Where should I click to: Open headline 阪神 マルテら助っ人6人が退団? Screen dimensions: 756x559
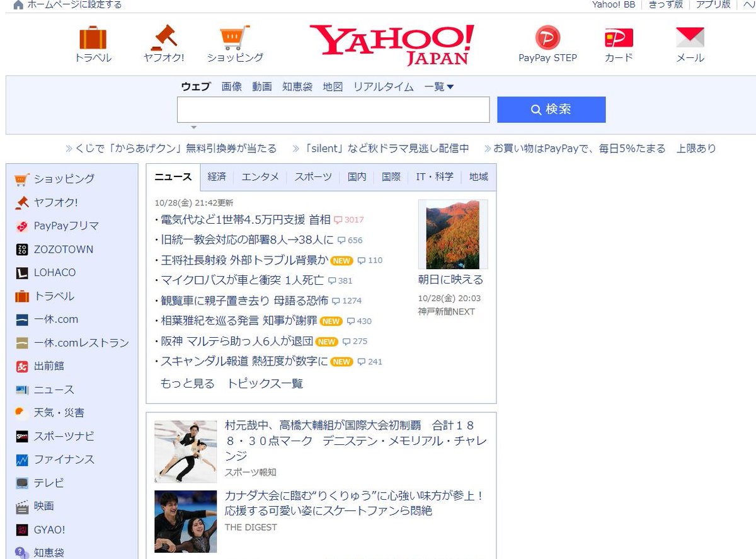237,341
